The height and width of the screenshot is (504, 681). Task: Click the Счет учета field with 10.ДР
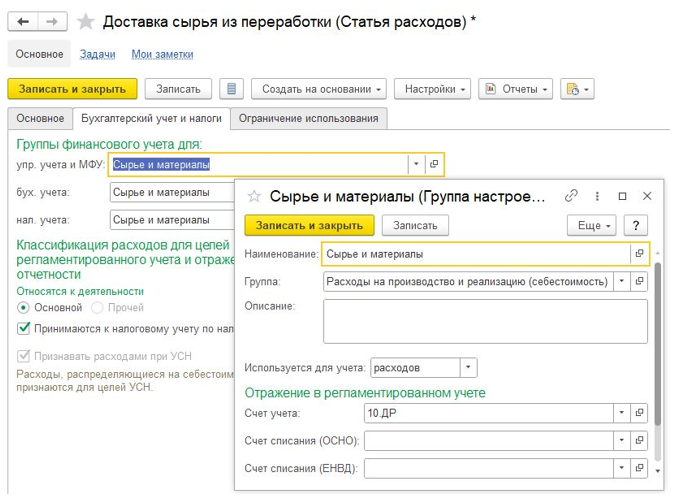tap(489, 413)
